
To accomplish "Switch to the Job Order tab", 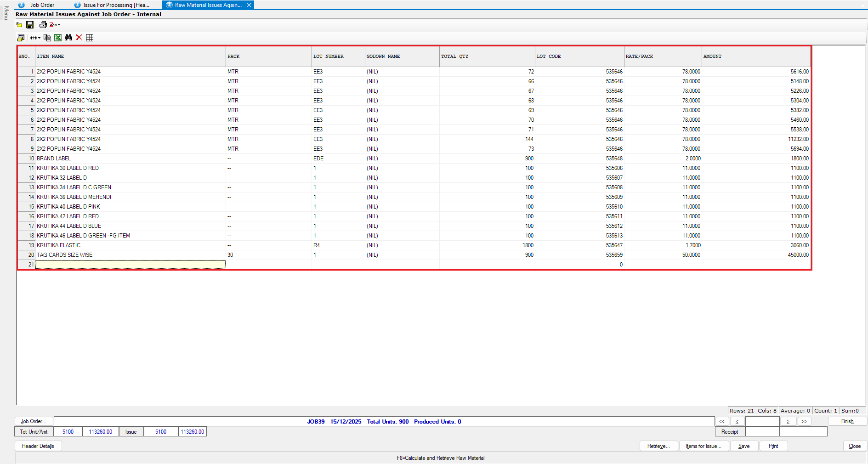I will [42, 5].
